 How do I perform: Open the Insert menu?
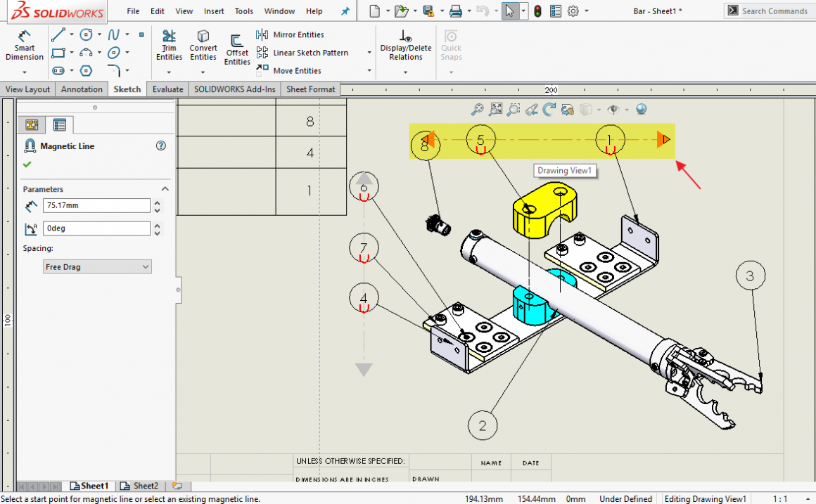[214, 11]
